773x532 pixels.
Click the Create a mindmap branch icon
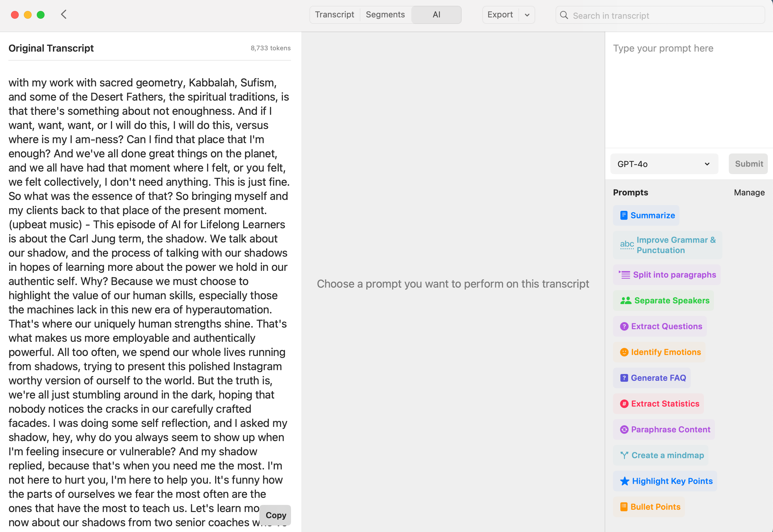624,455
